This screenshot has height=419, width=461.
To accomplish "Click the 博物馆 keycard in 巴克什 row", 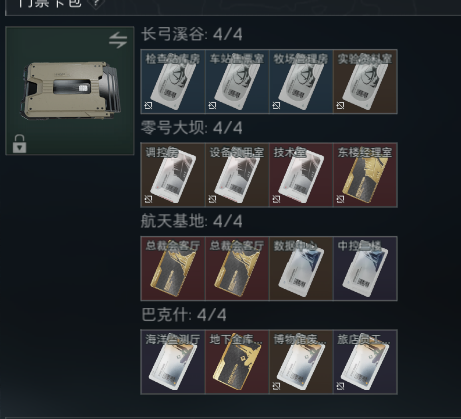I will pos(301,362).
